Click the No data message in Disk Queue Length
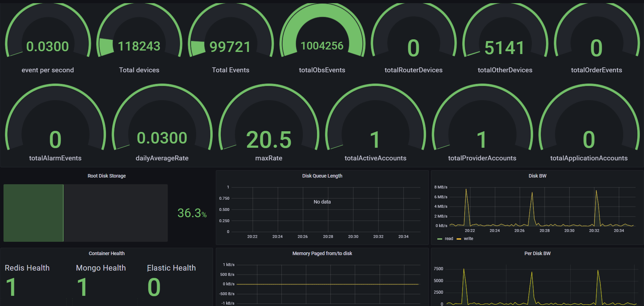Screen dimensions: 644x306 322,202
